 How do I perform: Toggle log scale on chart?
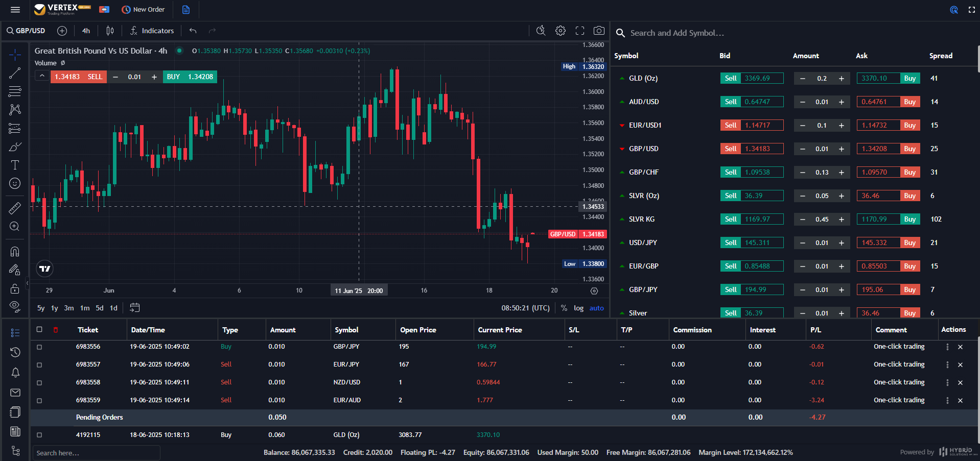pyautogui.click(x=578, y=308)
